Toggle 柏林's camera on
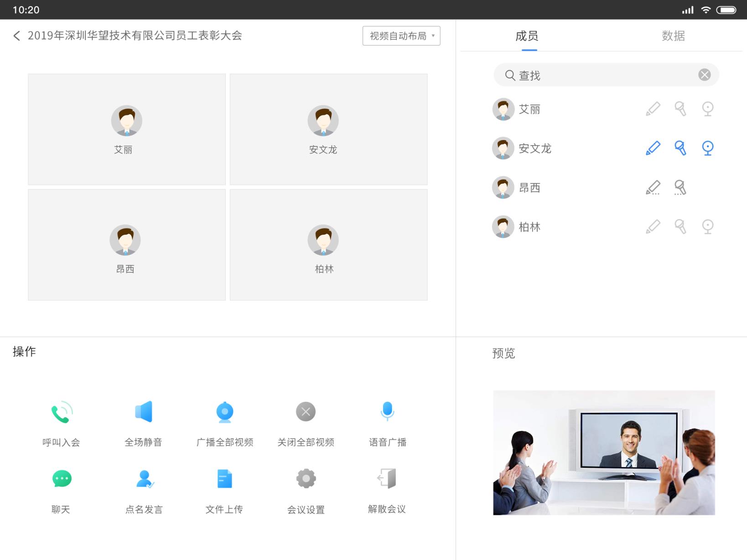Image resolution: width=747 pixels, height=560 pixels. coord(707,227)
